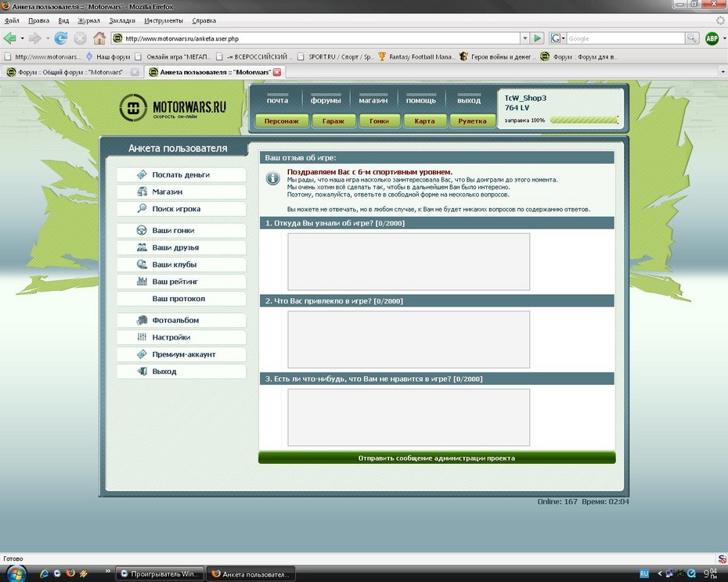Click the Карта button

pos(425,121)
